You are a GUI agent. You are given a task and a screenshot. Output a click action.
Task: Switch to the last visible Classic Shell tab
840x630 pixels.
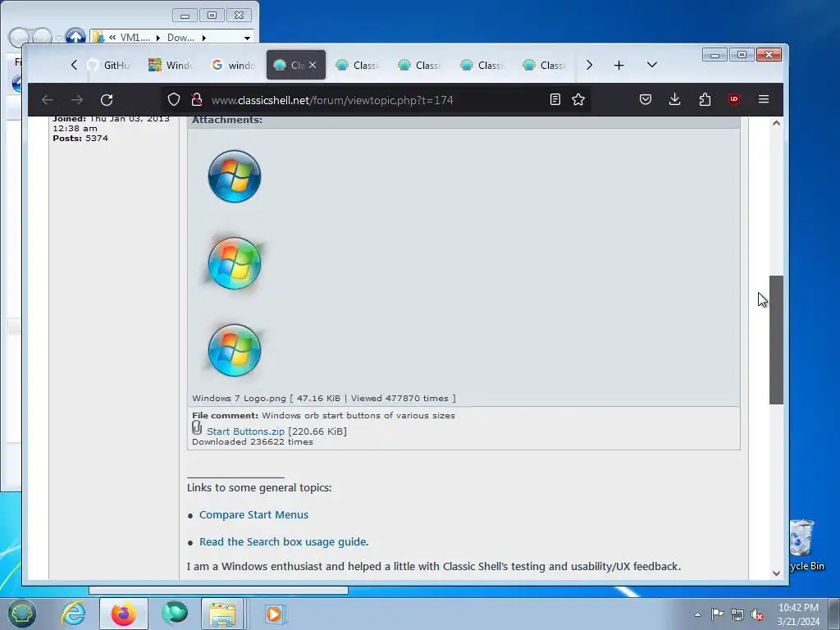(545, 66)
